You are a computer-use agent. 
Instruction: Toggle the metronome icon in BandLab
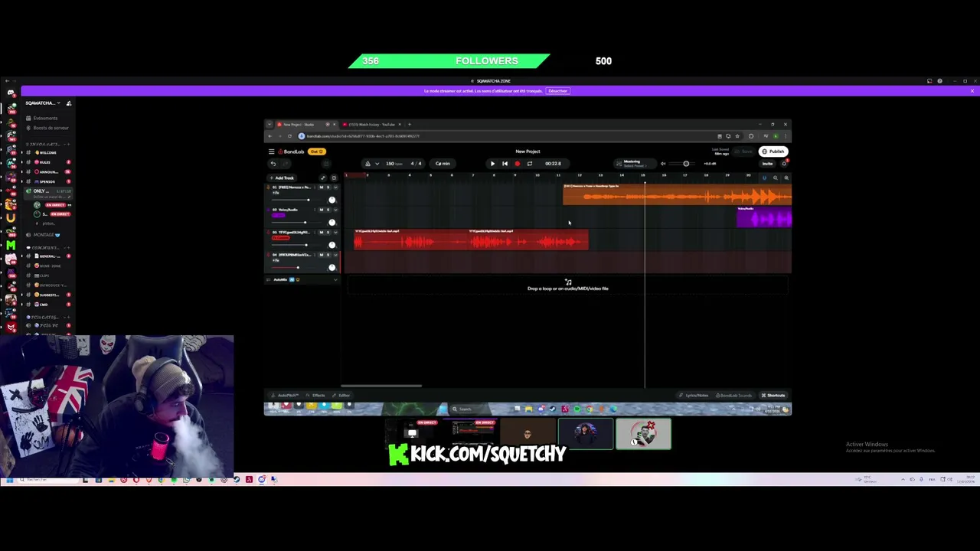(367, 163)
